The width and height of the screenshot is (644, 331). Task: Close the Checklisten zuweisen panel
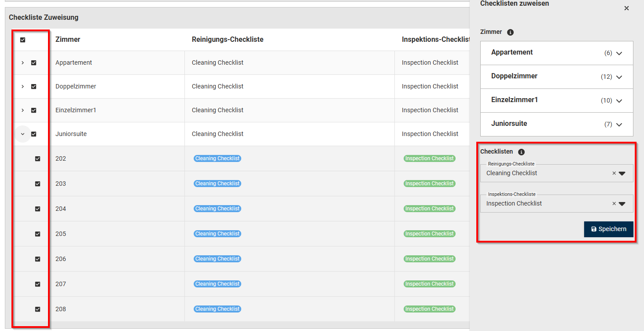[x=626, y=8]
